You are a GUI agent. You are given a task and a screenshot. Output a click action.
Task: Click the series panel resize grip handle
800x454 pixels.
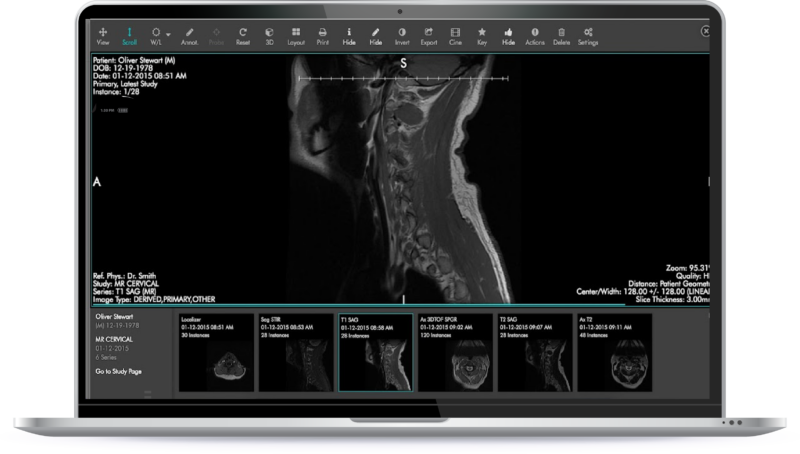[x=148, y=394]
